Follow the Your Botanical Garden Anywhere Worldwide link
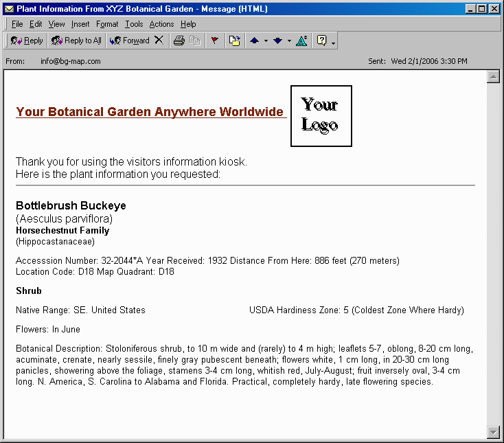Screen dimensions: 504x443 (x=150, y=112)
